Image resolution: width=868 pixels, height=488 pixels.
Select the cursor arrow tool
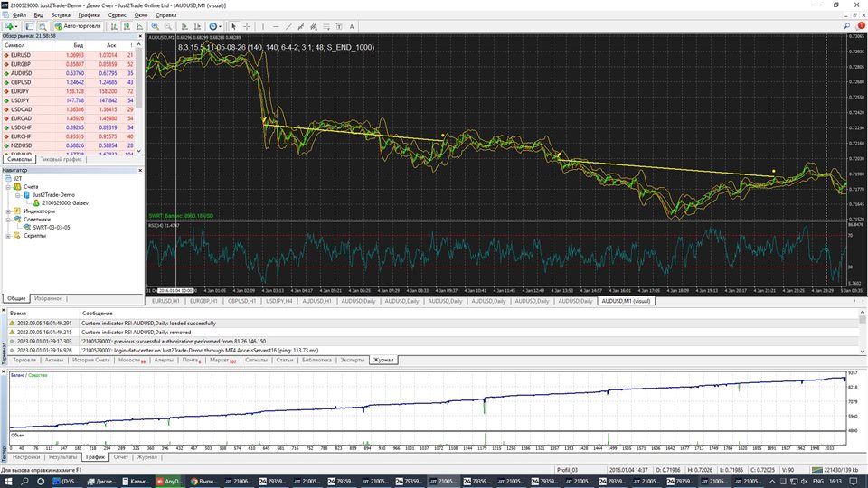(234, 26)
